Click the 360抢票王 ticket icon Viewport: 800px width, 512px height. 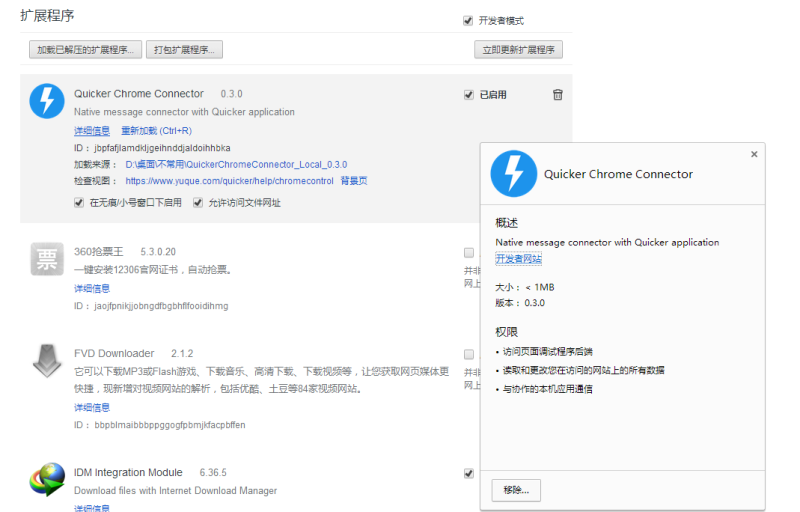pos(47,259)
